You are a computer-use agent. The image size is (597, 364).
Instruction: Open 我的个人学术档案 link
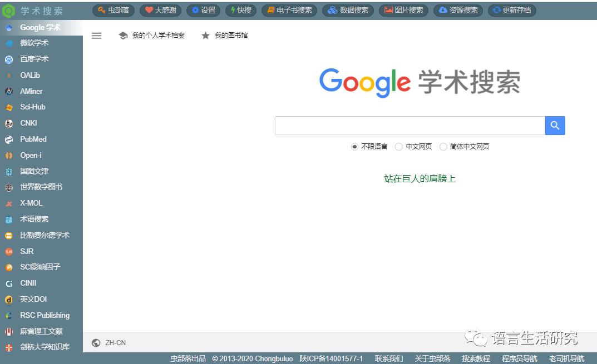click(x=159, y=36)
